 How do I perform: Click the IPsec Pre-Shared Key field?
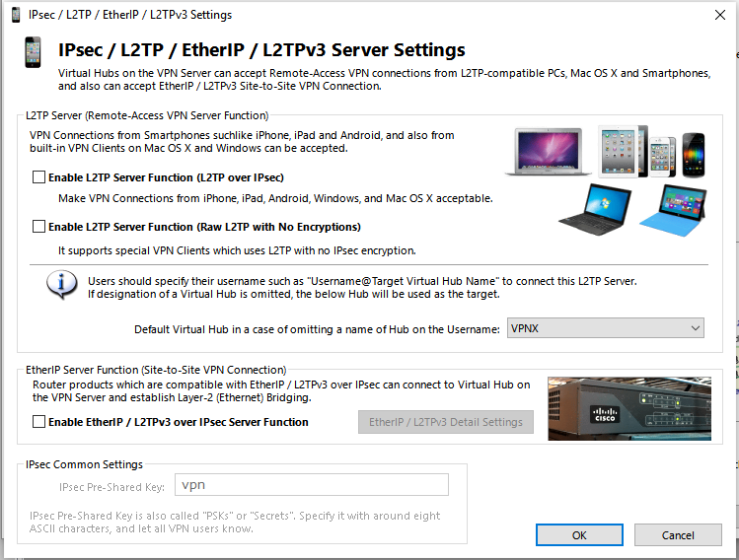[312, 485]
